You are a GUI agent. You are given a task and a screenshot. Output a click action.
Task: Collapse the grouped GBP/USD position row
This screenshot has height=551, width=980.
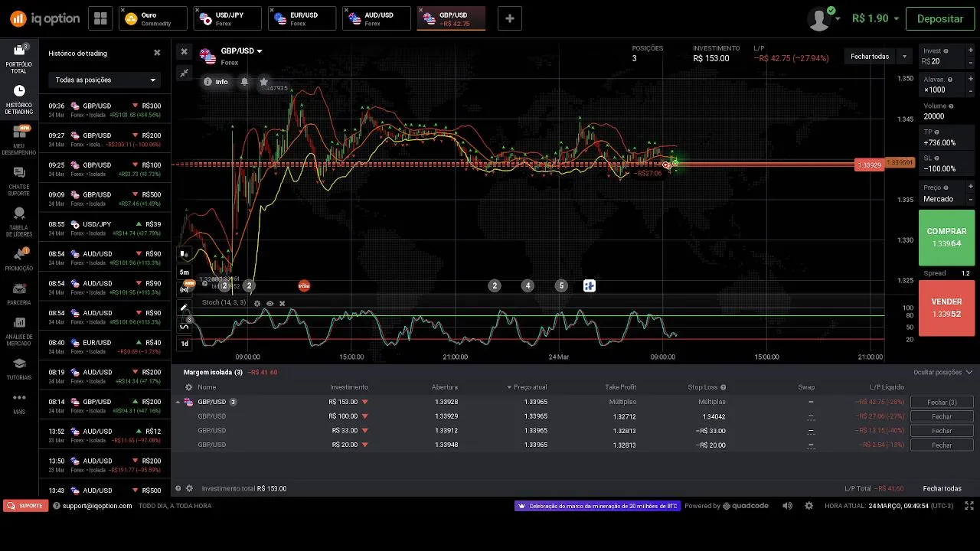click(x=178, y=402)
